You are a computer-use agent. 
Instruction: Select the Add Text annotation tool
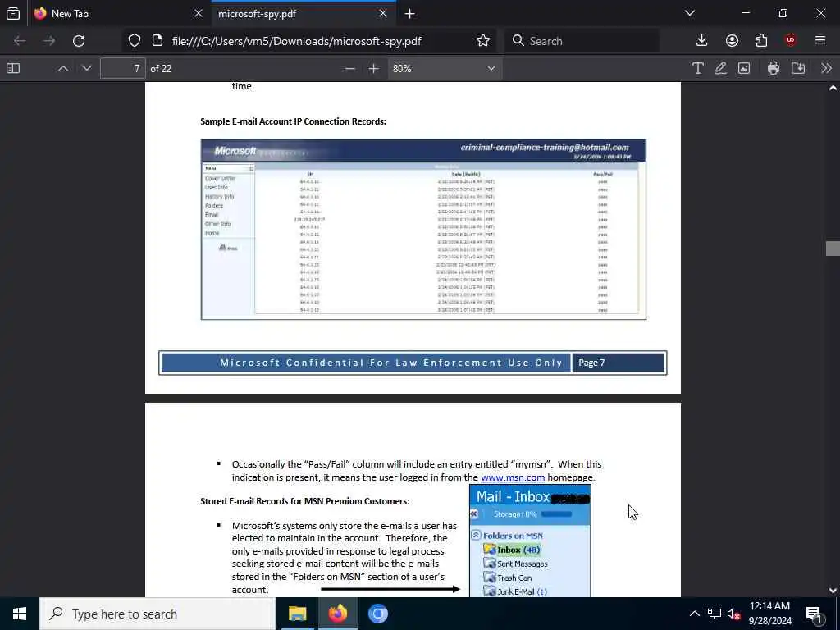click(697, 68)
